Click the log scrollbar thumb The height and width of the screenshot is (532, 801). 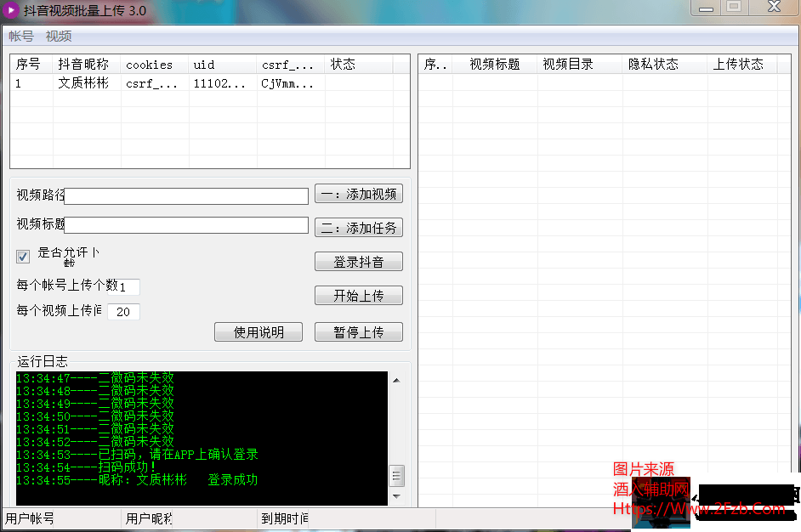pos(396,475)
